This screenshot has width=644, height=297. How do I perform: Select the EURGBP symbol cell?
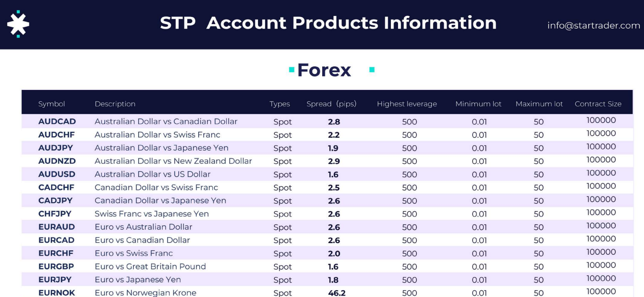(56, 266)
